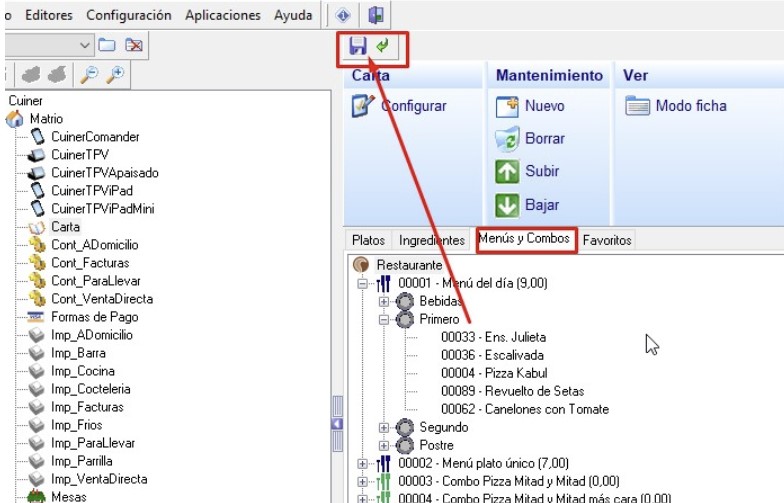Screen dimensions: 784x503
Task: Click the Formas de Pago card icon
Action: coord(36,317)
